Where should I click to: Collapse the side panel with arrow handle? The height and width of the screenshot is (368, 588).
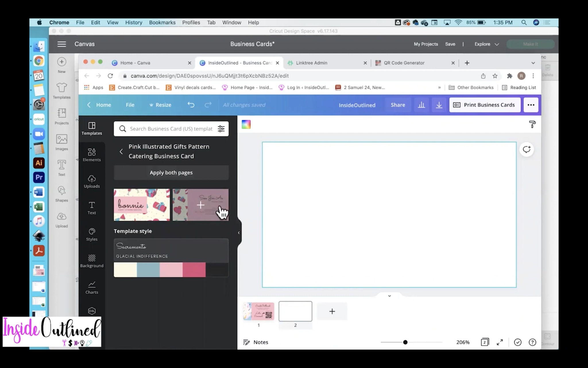click(x=239, y=233)
